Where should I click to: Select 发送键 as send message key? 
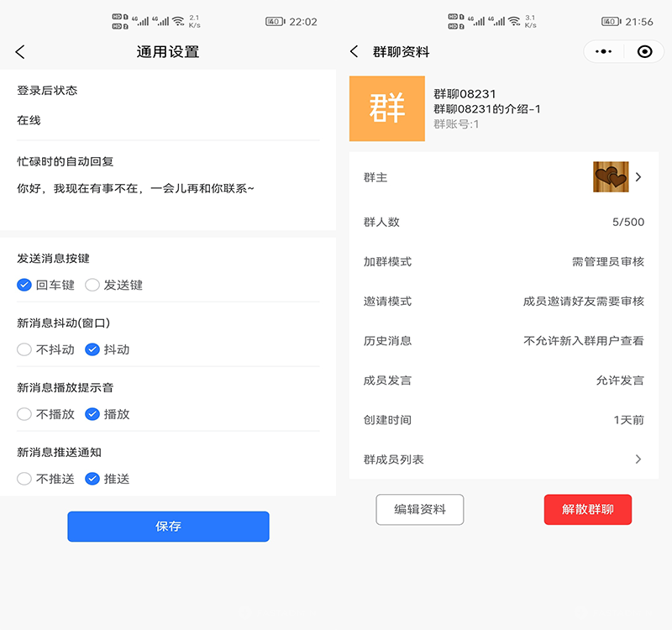(x=92, y=285)
